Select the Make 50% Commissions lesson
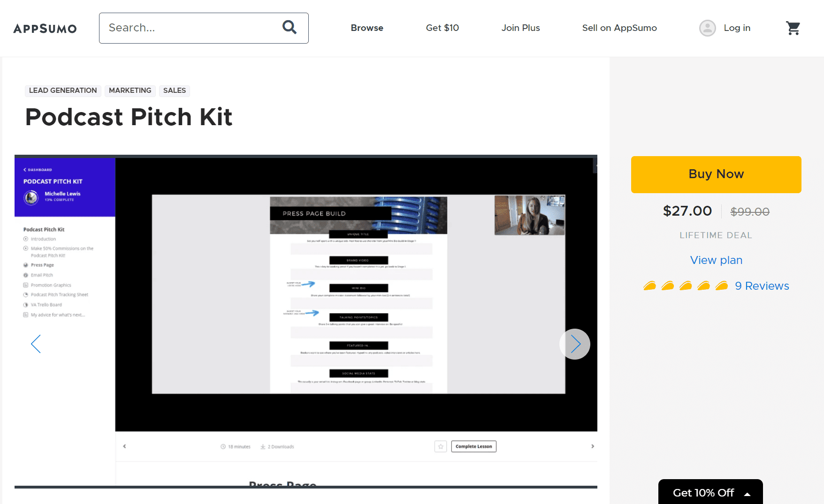824x504 pixels. pyautogui.click(x=59, y=252)
